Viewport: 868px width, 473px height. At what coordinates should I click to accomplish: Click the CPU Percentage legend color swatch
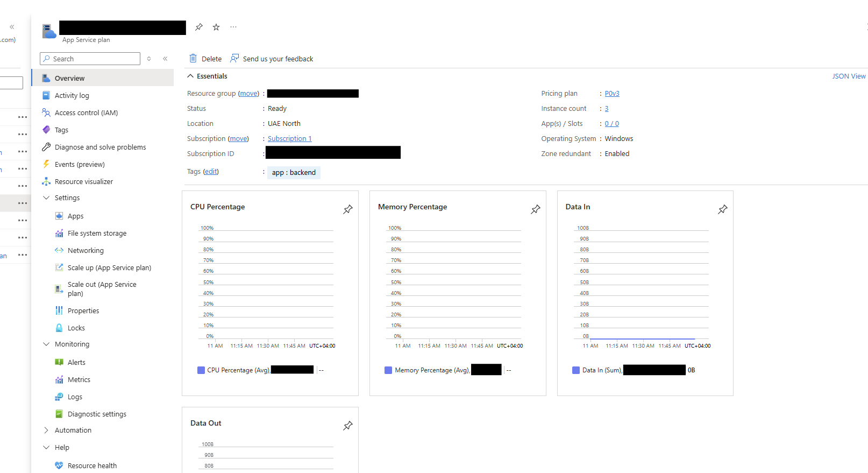pyautogui.click(x=201, y=370)
